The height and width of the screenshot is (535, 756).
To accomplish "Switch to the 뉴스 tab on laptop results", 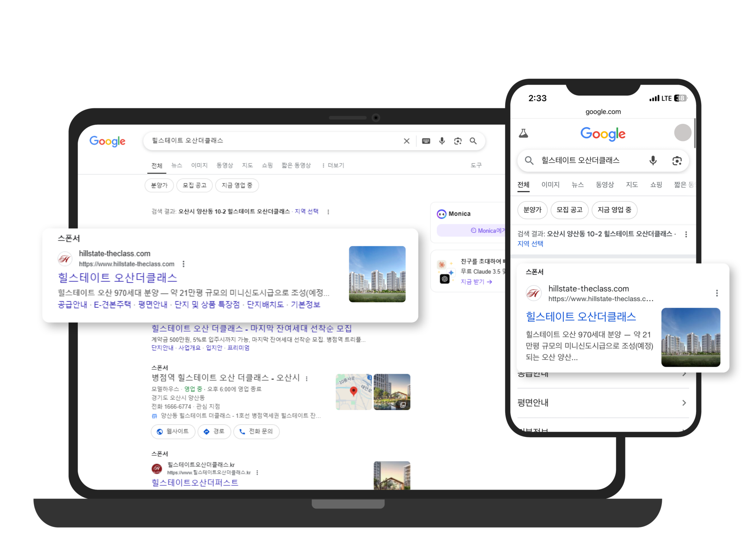I will click(176, 165).
